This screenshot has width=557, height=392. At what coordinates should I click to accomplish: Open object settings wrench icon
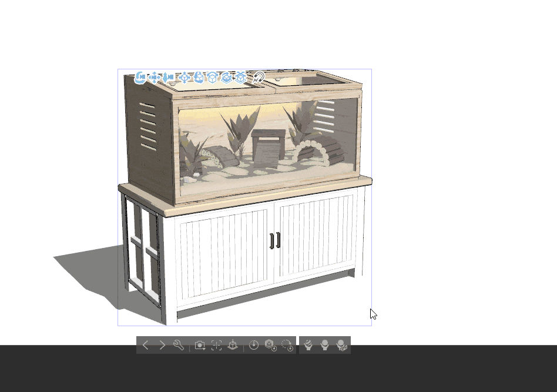[179, 346]
